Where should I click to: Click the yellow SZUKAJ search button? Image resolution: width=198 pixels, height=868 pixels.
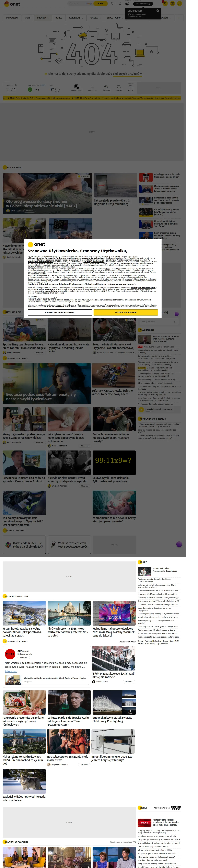coord(100,3)
